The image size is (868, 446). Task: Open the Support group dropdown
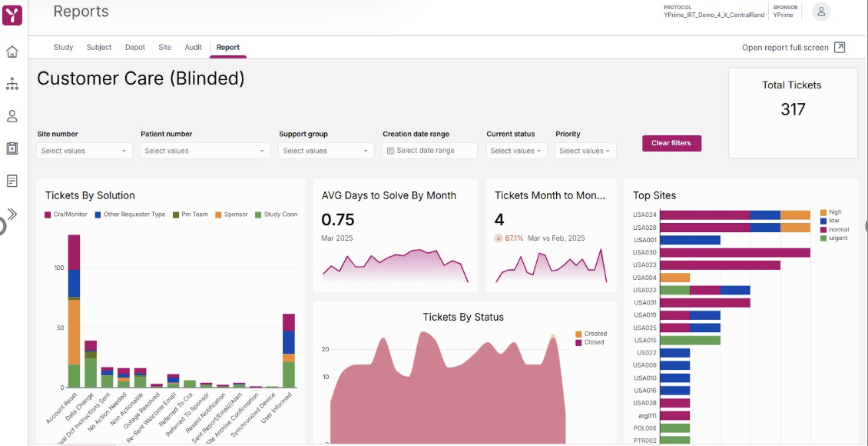coord(326,151)
